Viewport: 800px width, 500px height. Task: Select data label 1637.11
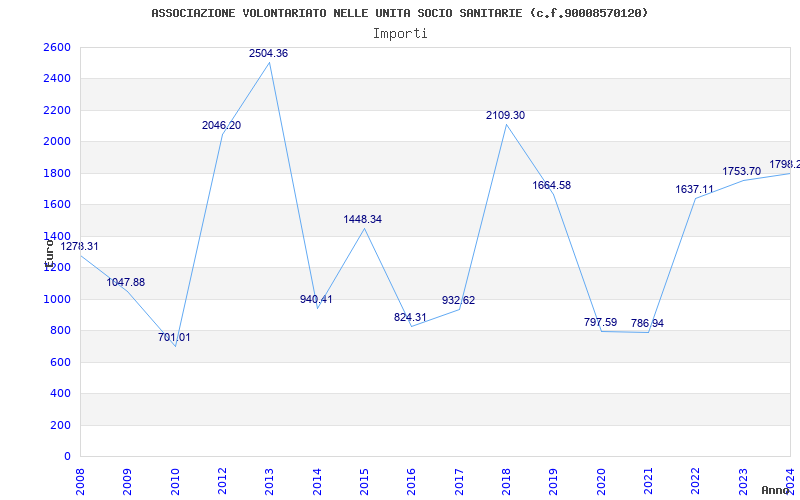pos(694,190)
